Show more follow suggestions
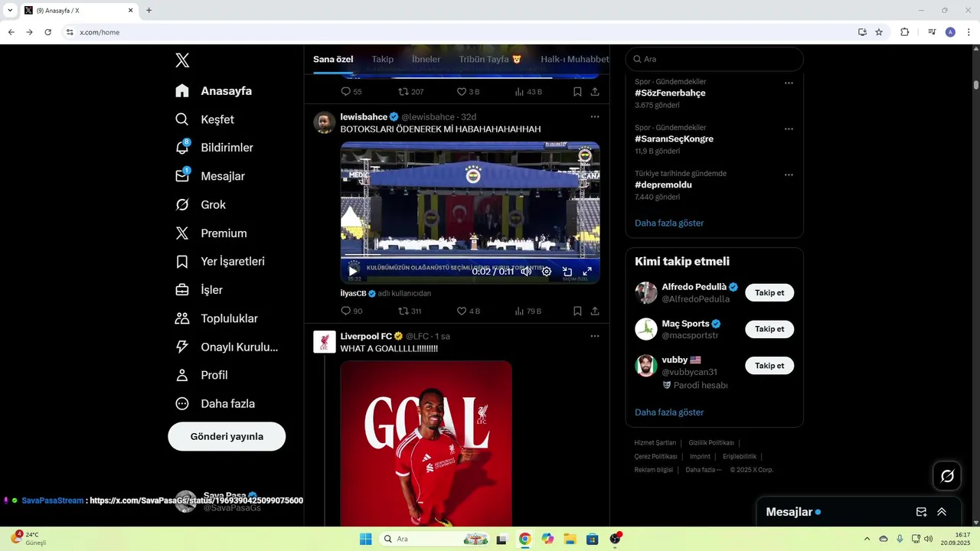This screenshot has width=980, height=551. [x=669, y=412]
